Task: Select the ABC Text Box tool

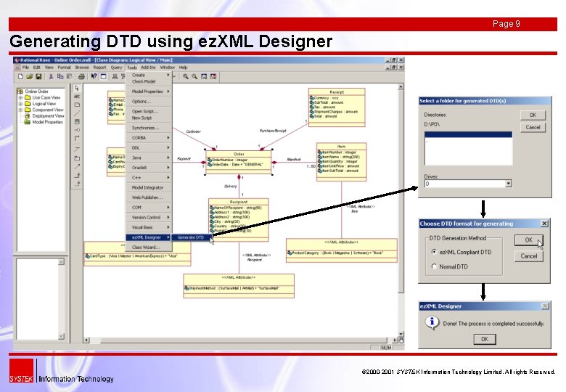Action: click(77, 97)
